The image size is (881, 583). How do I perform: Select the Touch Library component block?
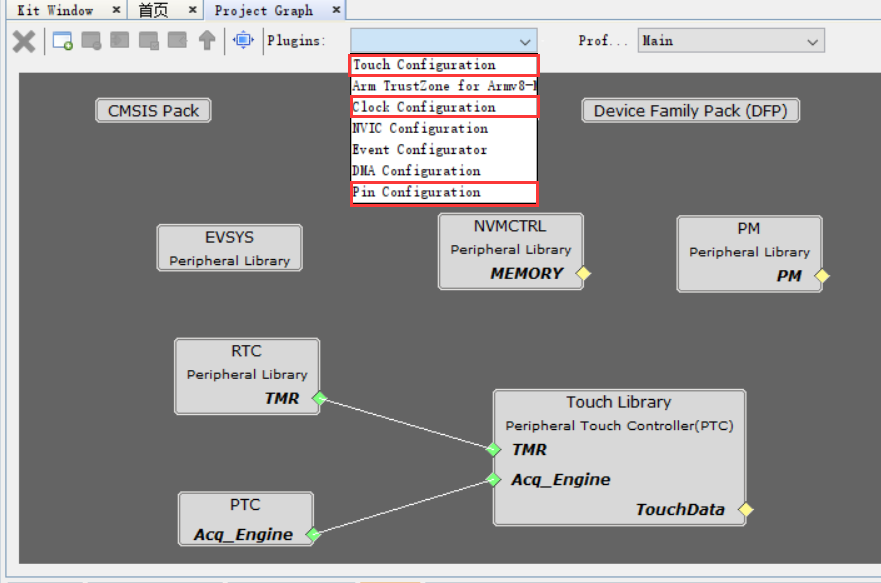(619, 458)
